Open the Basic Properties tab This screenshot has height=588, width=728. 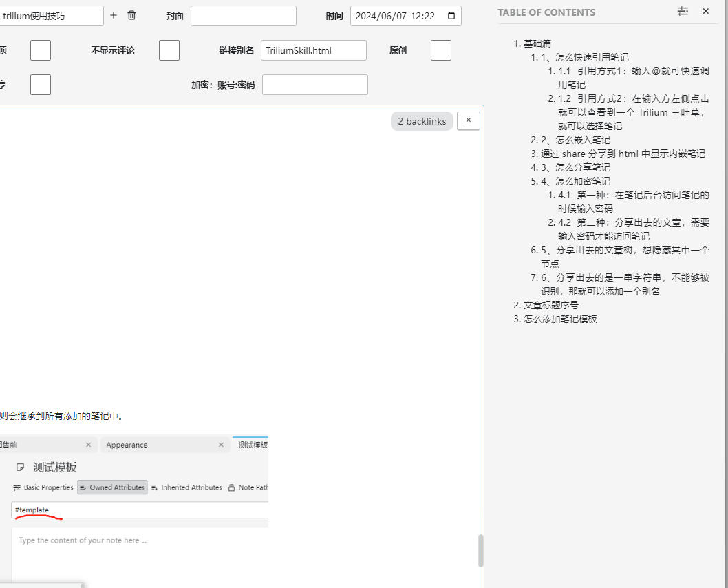click(43, 487)
